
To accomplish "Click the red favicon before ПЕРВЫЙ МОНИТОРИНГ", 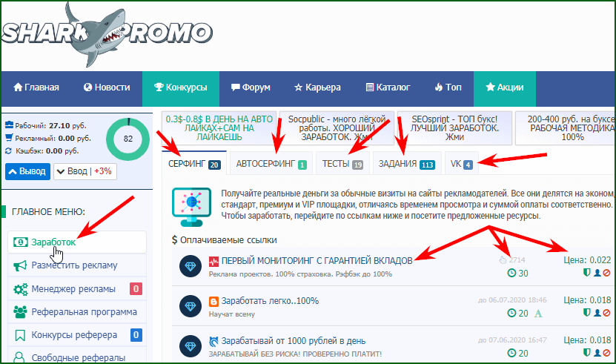I will coord(213,262).
